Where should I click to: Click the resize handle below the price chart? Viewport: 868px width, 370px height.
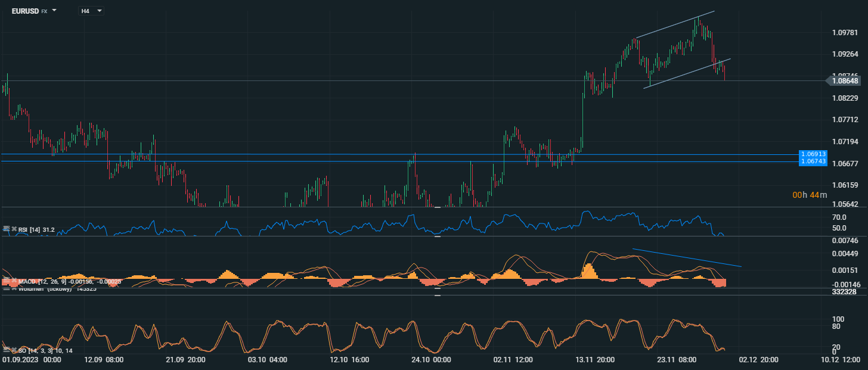coord(438,207)
